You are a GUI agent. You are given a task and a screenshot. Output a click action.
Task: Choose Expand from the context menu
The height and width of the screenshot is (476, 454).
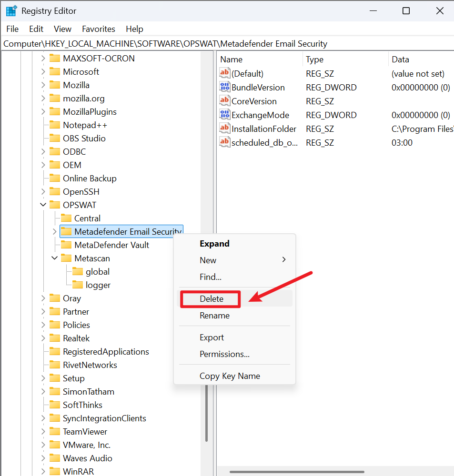(234, 244)
